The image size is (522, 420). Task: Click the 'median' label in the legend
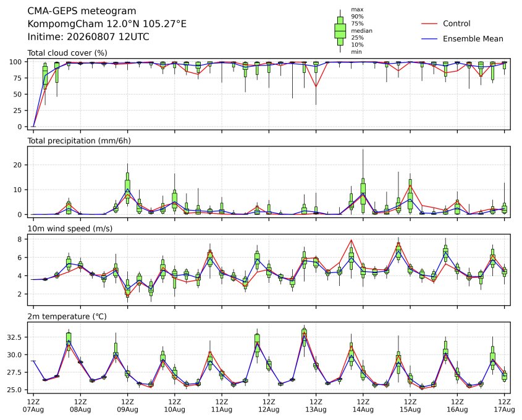point(361,31)
